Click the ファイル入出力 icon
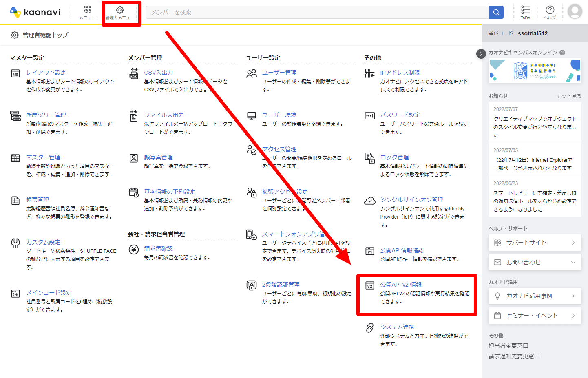The height and width of the screenshot is (378, 588). click(134, 116)
